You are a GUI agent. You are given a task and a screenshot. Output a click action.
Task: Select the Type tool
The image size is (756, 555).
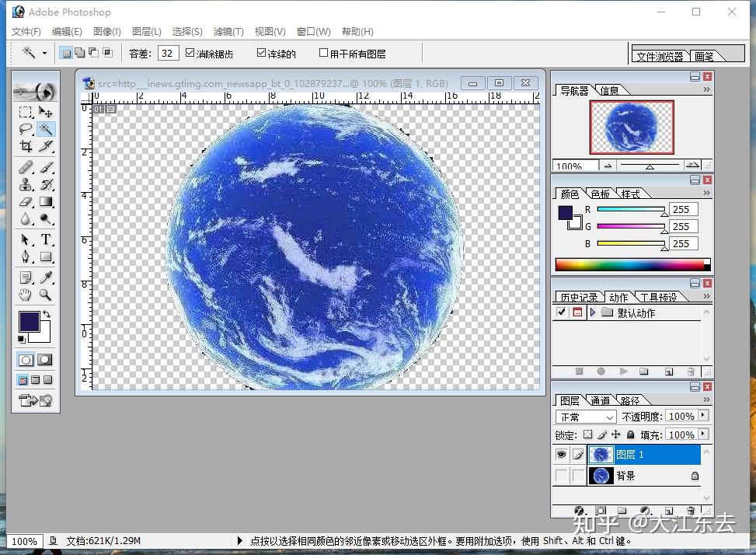46,239
